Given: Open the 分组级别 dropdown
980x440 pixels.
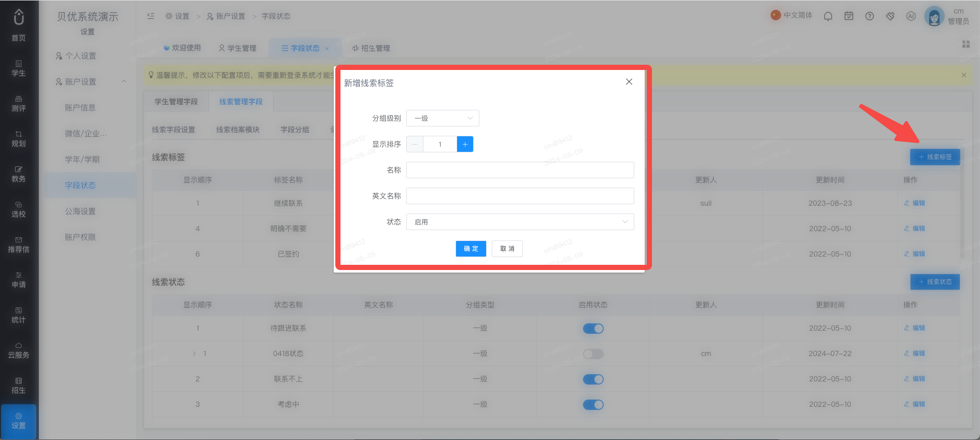Looking at the screenshot, I should pos(443,118).
